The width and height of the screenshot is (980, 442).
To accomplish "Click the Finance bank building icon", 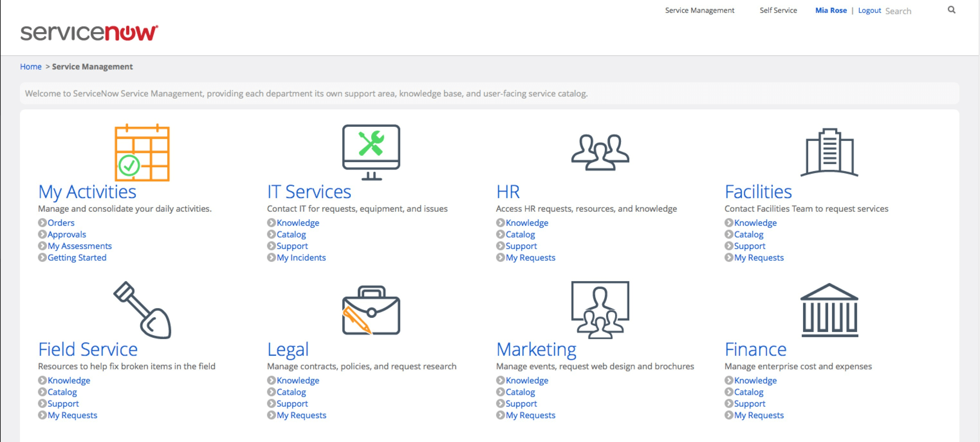I will tap(829, 310).
